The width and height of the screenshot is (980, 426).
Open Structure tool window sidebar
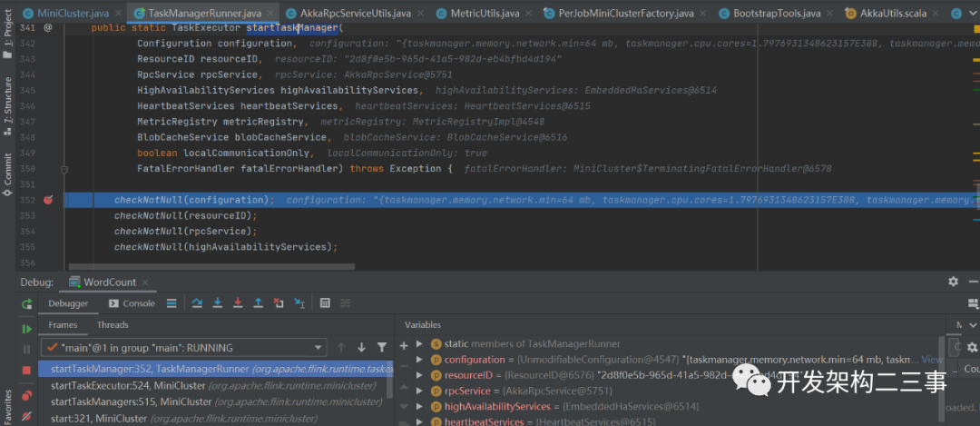tap(7, 107)
